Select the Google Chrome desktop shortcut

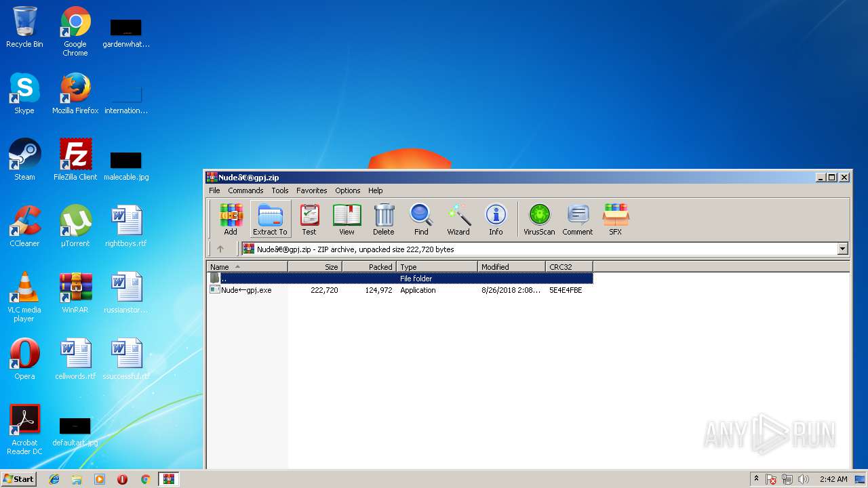(75, 31)
